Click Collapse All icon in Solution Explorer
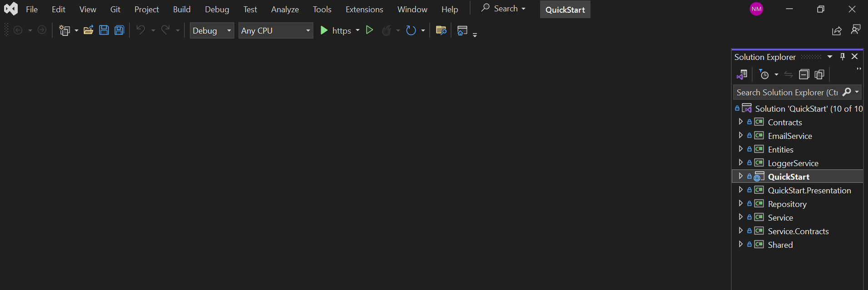868x290 pixels. point(804,74)
